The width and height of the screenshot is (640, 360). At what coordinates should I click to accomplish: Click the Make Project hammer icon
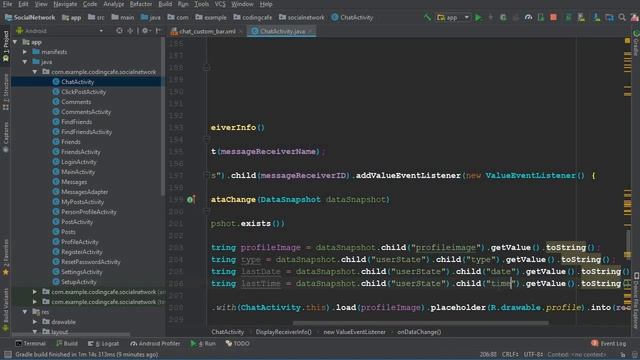427,18
